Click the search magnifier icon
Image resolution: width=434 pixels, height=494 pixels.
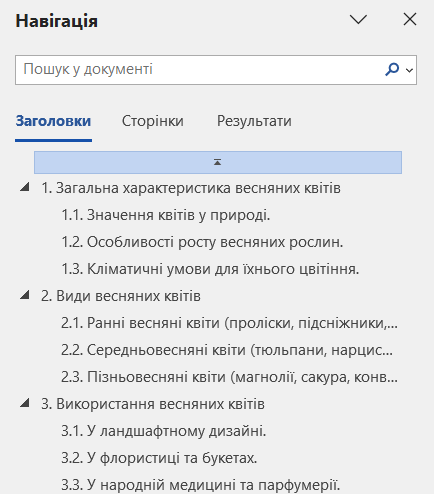392,70
